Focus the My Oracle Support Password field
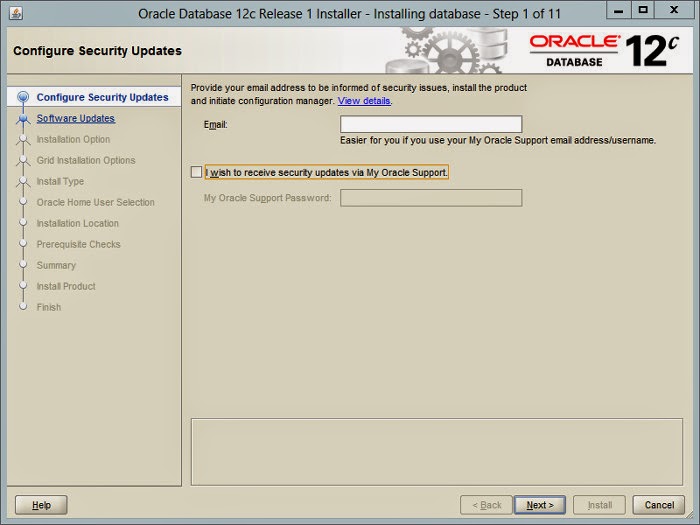Viewport: 700px width, 525px height. pyautogui.click(x=431, y=198)
